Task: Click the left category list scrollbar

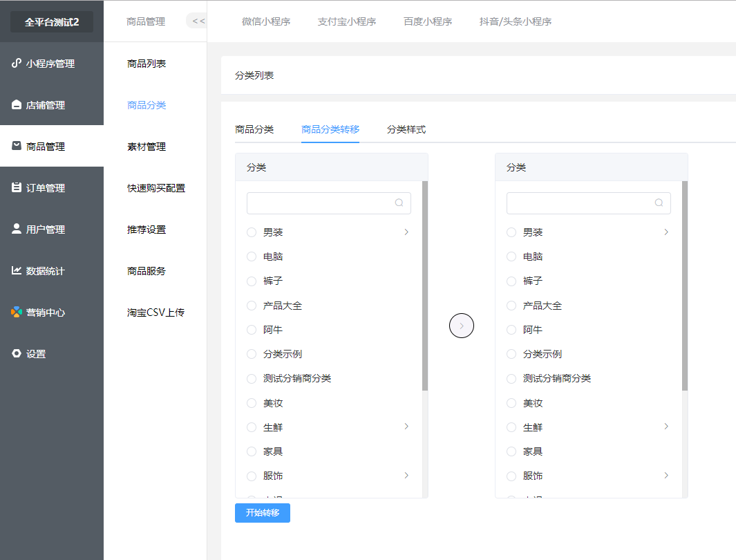Action: point(424,286)
